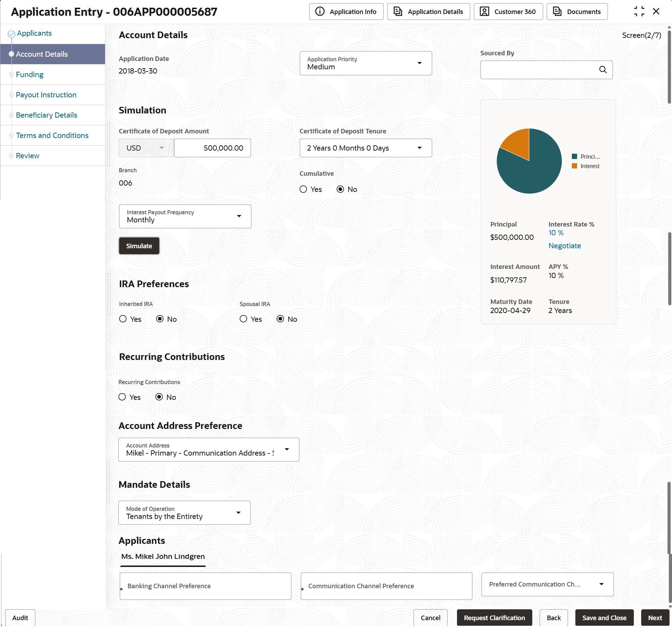
Task: Expand the Certificate of Deposit Tenure dropdown
Action: tap(366, 148)
